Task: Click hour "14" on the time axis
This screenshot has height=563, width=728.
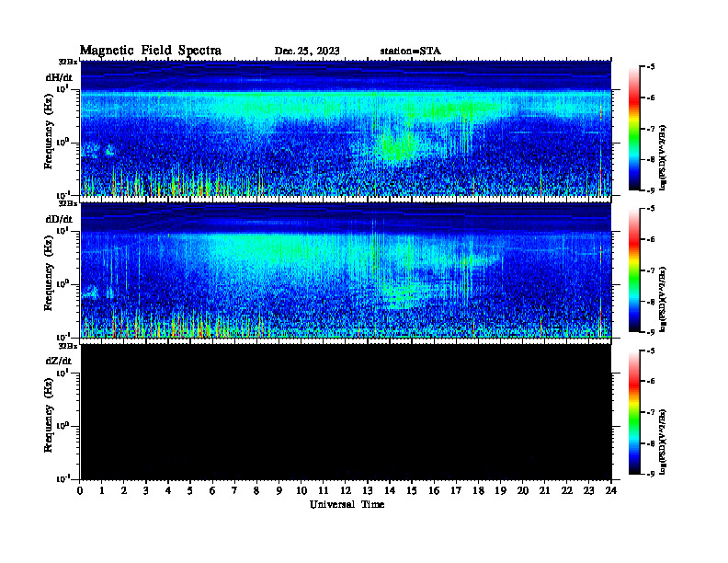Action: click(390, 490)
